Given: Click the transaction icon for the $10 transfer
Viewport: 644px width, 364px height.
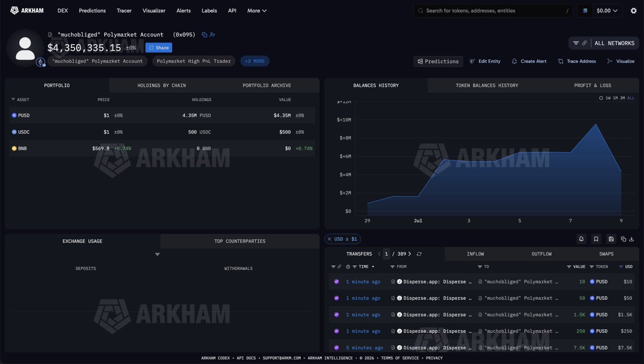Looking at the screenshot, I should [336, 281].
